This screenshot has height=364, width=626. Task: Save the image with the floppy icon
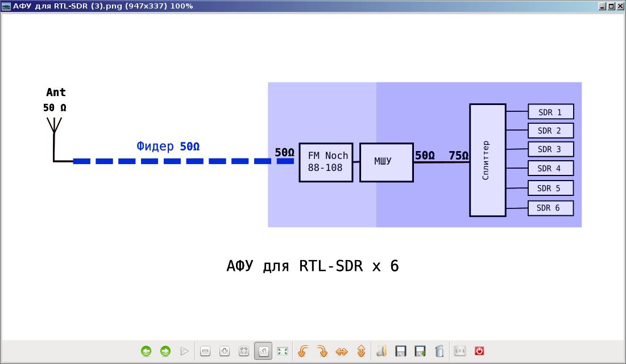click(400, 352)
